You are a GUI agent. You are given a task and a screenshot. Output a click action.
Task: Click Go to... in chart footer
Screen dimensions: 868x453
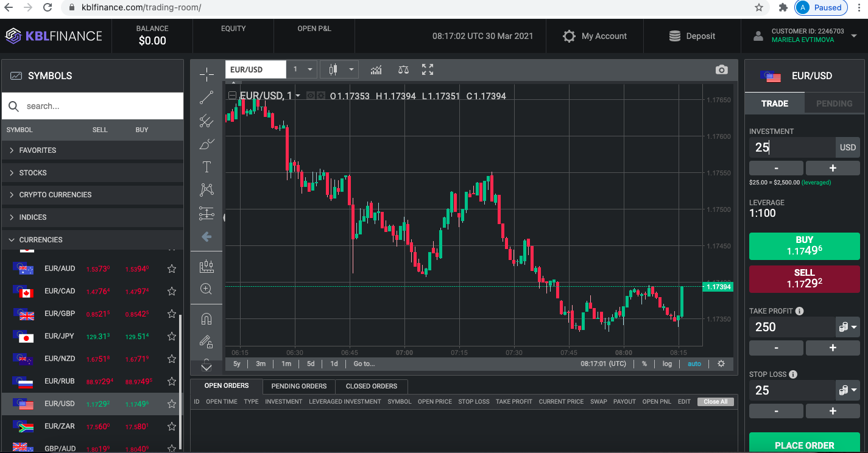pyautogui.click(x=364, y=363)
